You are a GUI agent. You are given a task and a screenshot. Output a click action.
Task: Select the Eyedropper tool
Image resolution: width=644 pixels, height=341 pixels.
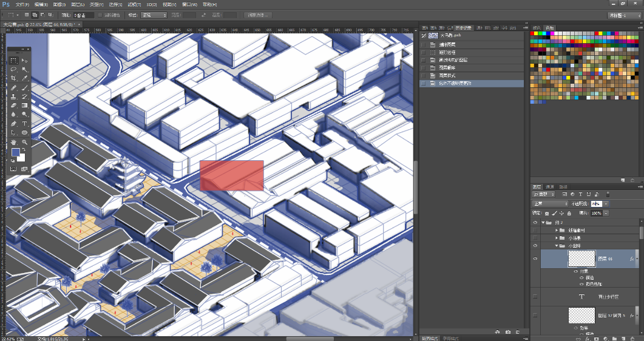pos(25,79)
